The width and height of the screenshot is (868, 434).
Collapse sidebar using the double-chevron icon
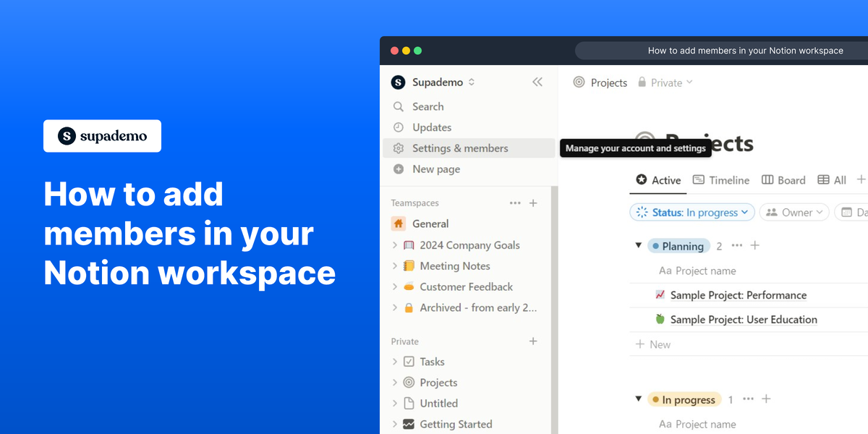click(537, 82)
